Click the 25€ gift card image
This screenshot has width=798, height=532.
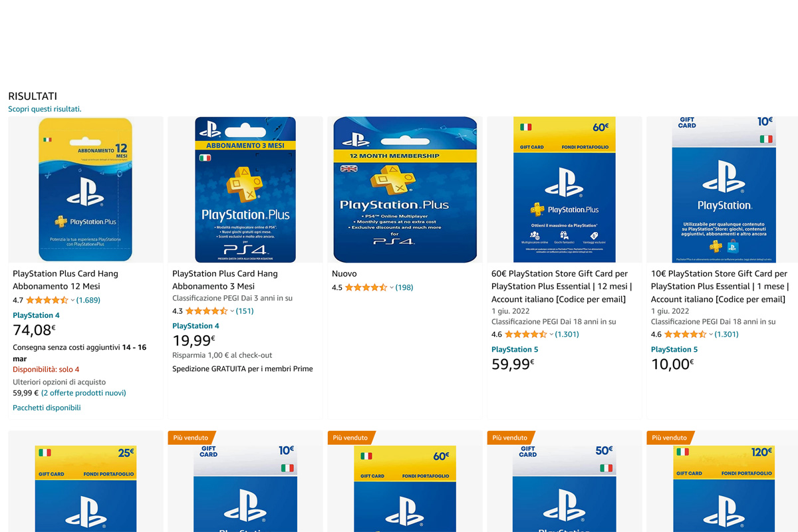point(85,489)
